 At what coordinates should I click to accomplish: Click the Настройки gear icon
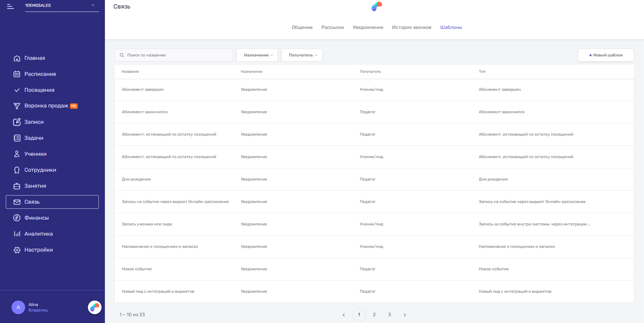pyautogui.click(x=17, y=250)
